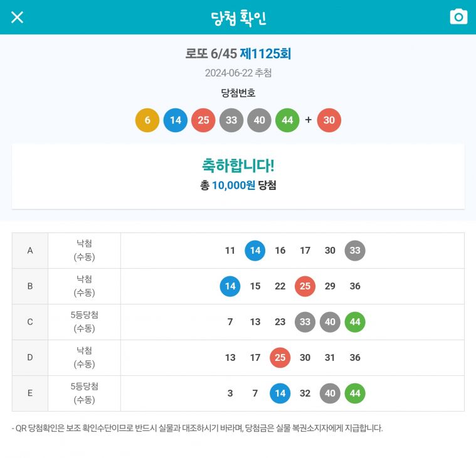Tap highlighted 25 ball in row D

tap(280, 358)
